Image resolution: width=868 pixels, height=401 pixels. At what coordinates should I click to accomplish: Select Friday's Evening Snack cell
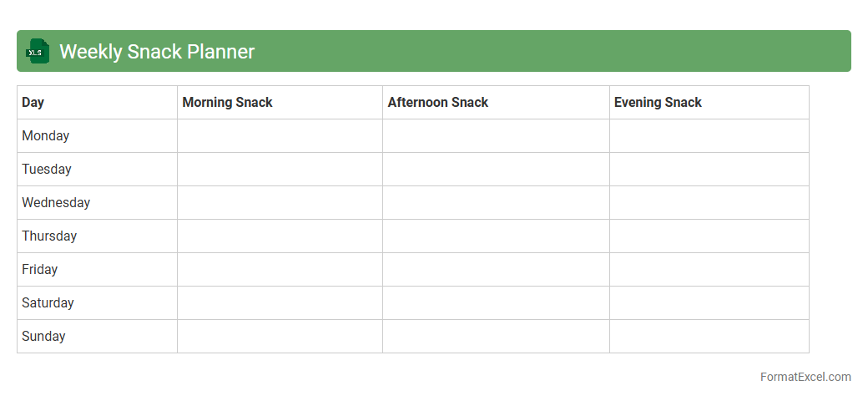709,270
